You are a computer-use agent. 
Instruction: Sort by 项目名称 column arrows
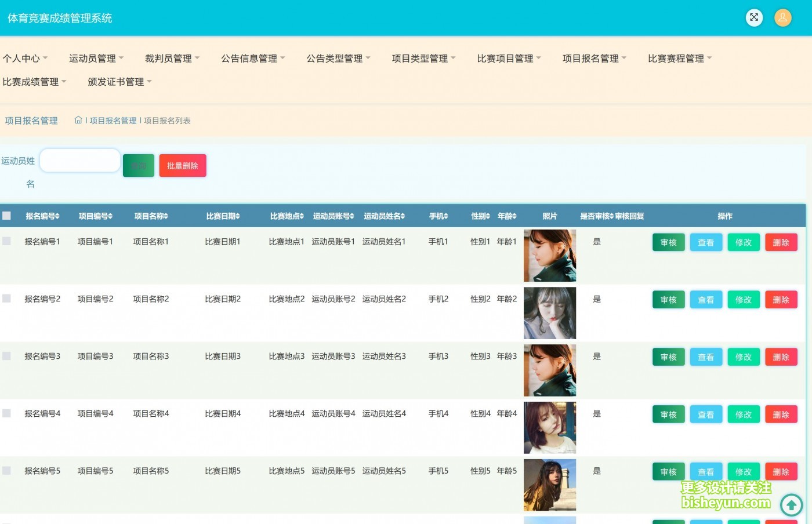click(x=166, y=216)
